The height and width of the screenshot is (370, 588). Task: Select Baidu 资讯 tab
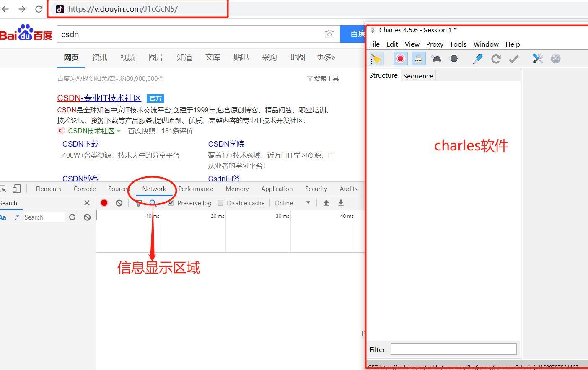click(x=99, y=57)
